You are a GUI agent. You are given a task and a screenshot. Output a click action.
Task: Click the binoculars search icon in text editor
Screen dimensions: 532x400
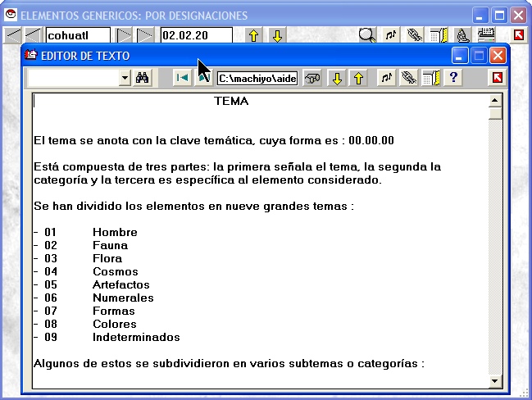pos(143,78)
